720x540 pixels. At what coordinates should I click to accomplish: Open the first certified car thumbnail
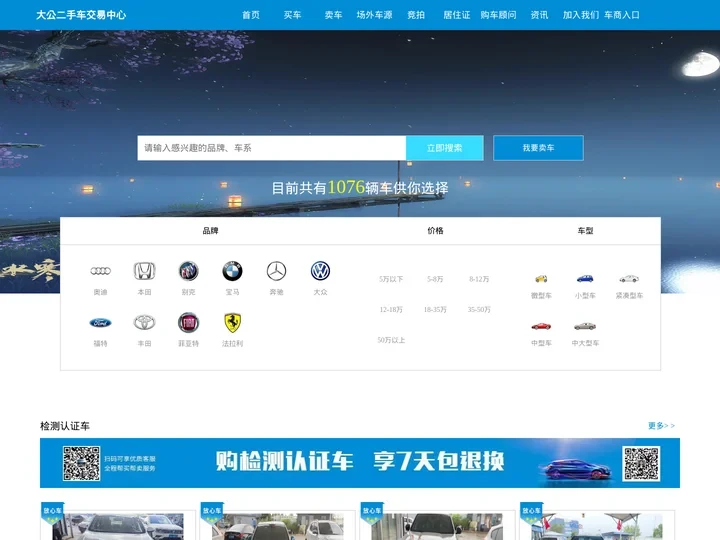[x=118, y=525]
